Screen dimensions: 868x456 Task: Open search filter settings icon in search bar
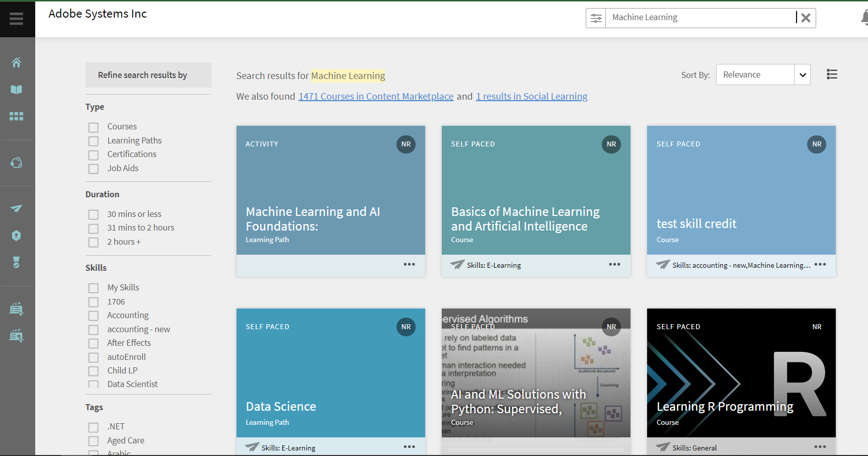click(x=596, y=18)
